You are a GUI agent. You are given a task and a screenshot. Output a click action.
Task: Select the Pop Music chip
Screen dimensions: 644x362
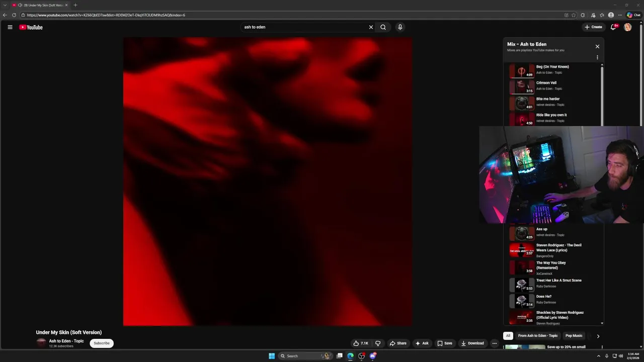point(574,336)
